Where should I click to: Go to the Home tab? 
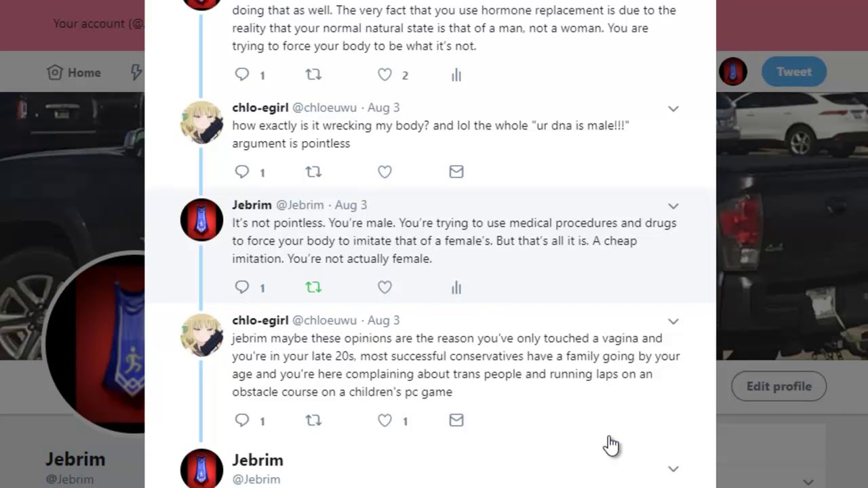coord(74,73)
